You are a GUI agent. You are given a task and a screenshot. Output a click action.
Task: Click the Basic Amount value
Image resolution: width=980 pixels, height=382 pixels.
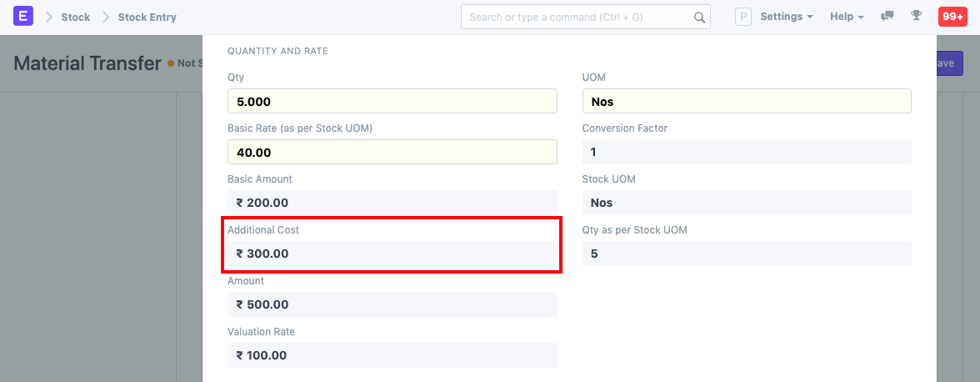point(392,203)
